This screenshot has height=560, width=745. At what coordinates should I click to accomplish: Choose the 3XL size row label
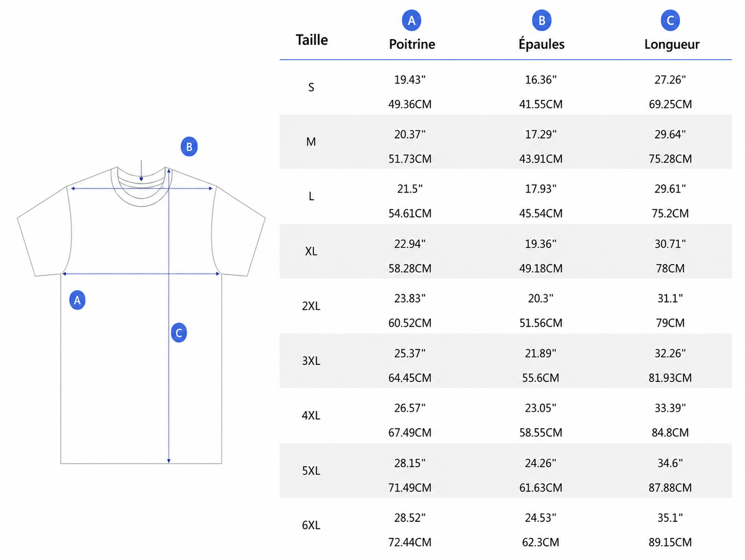(x=311, y=361)
